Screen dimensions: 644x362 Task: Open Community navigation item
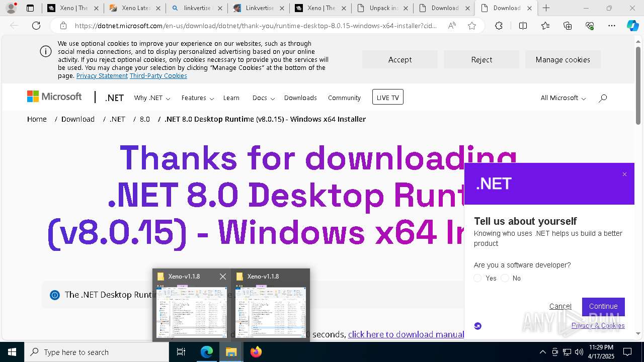coord(344,98)
